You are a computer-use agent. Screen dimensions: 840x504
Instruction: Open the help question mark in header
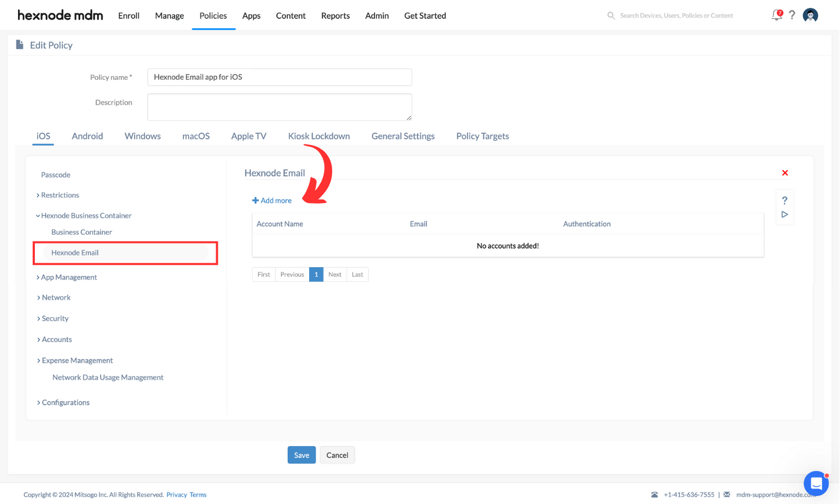point(792,15)
